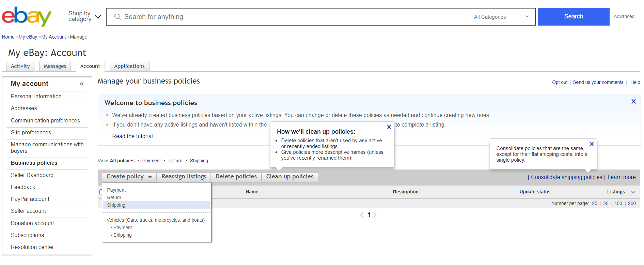Open PayPal account in sidebar
Viewport: 644px width, 265px height.
pyautogui.click(x=30, y=199)
